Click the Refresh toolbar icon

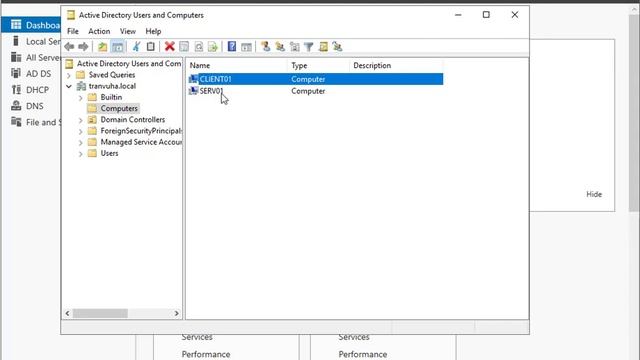pyautogui.click(x=199, y=47)
